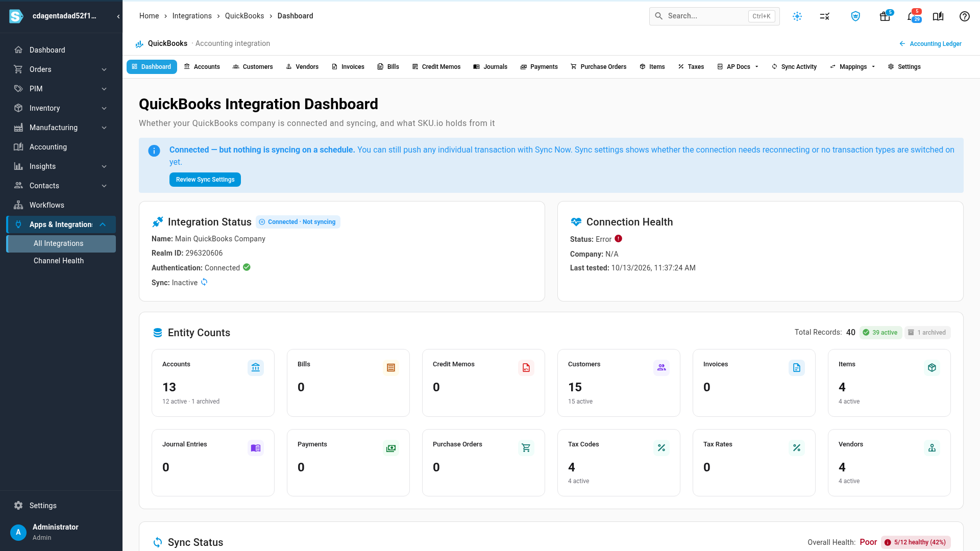Expand the Inventory sidebar menu
980x551 pixels.
(61, 108)
